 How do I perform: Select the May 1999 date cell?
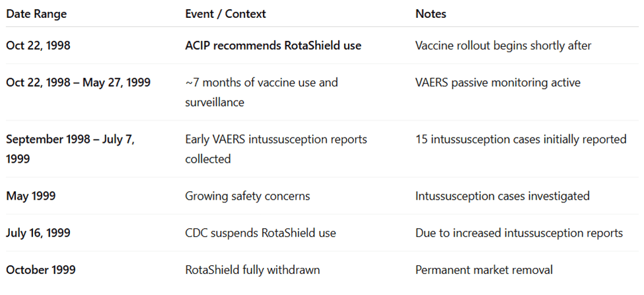[30, 196]
